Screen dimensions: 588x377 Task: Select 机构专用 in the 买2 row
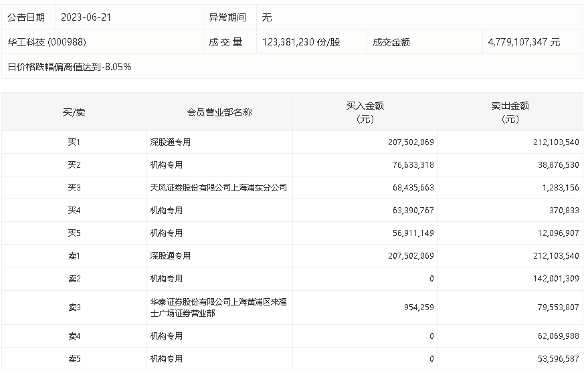(x=167, y=165)
